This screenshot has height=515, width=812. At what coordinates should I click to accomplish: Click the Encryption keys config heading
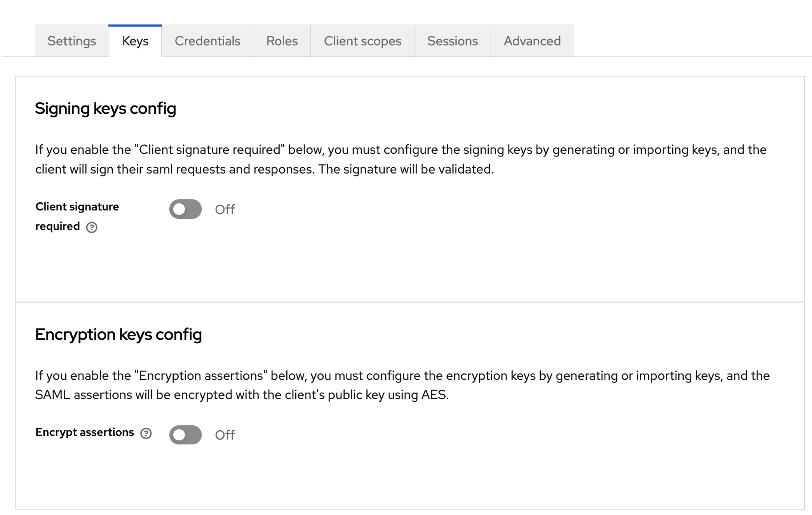tap(118, 334)
